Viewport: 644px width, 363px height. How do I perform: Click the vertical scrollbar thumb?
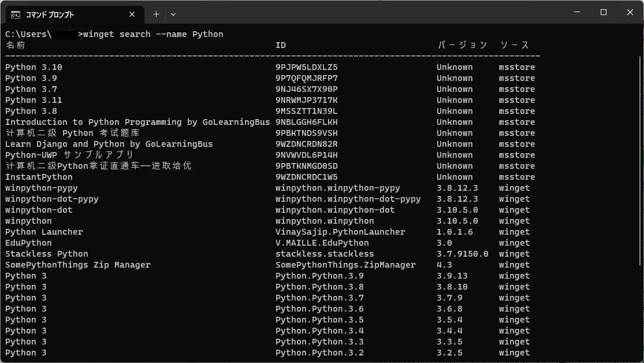(x=641, y=160)
